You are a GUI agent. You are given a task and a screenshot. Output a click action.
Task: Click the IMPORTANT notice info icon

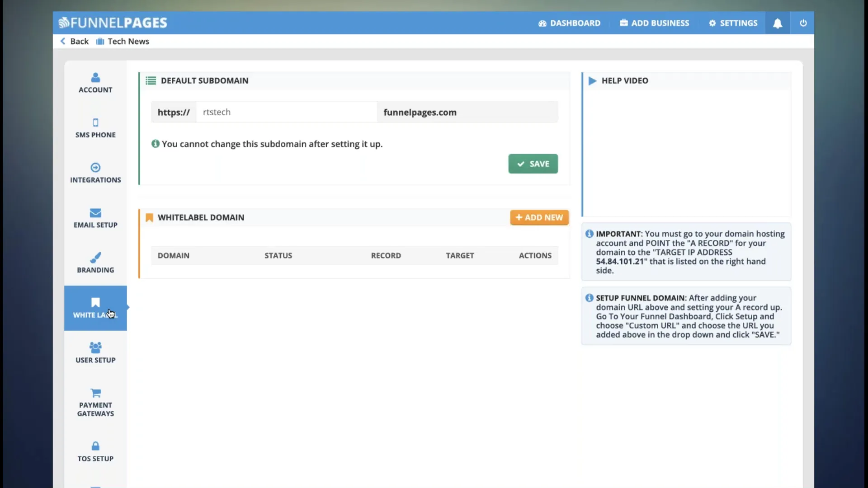(x=590, y=234)
